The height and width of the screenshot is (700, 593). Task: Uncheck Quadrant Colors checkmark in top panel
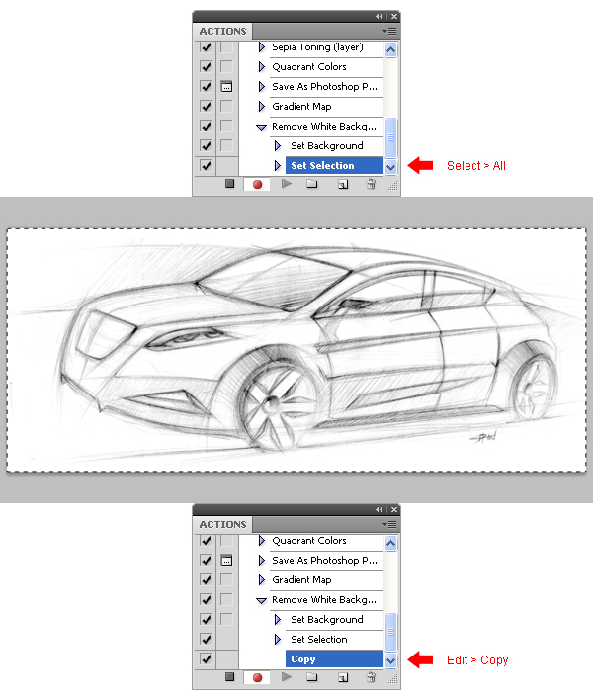206,66
